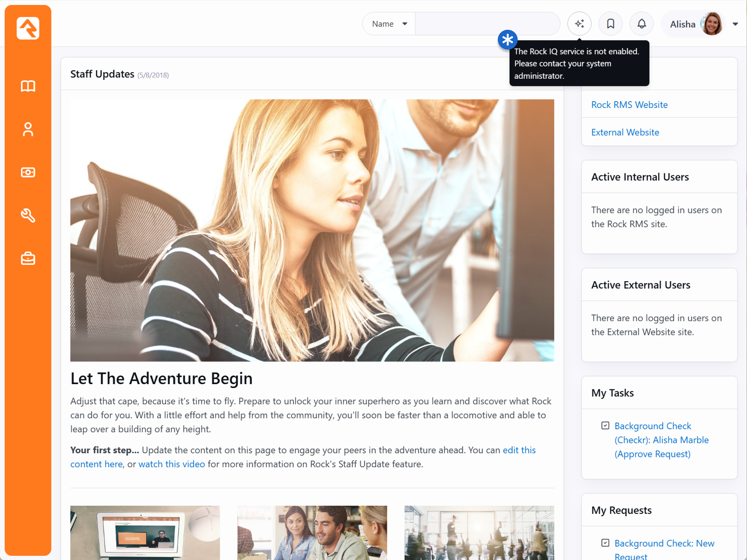The height and width of the screenshot is (560, 747).
Task: Click the 'Active Internal Users' heading
Action: (x=640, y=177)
